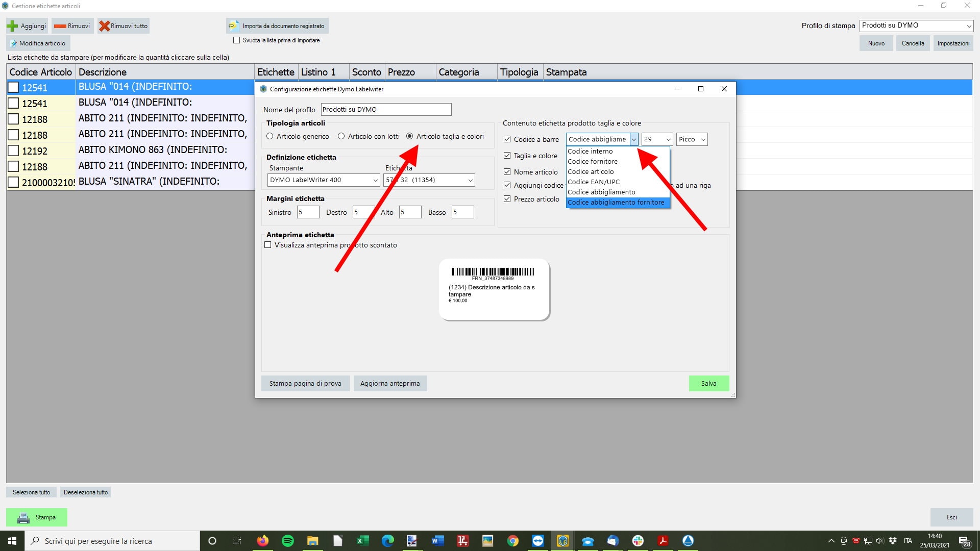Choose Codice abbigliamento fornitore option
The width and height of the screenshot is (980, 551).
pos(618,203)
